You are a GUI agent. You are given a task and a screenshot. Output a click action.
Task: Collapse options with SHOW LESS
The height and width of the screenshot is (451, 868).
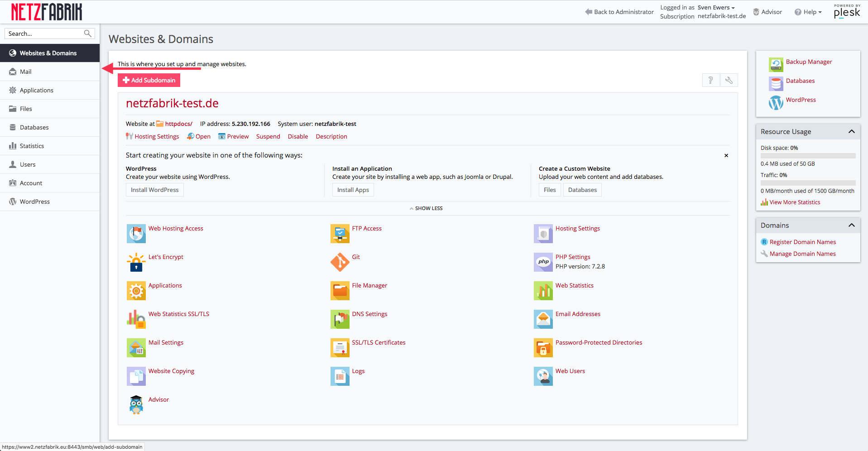pos(426,208)
